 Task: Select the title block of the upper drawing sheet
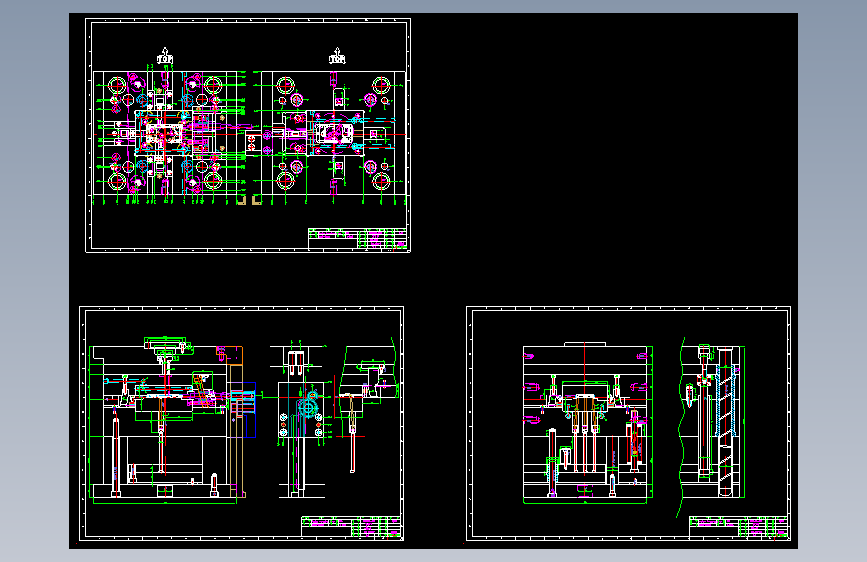click(x=358, y=238)
